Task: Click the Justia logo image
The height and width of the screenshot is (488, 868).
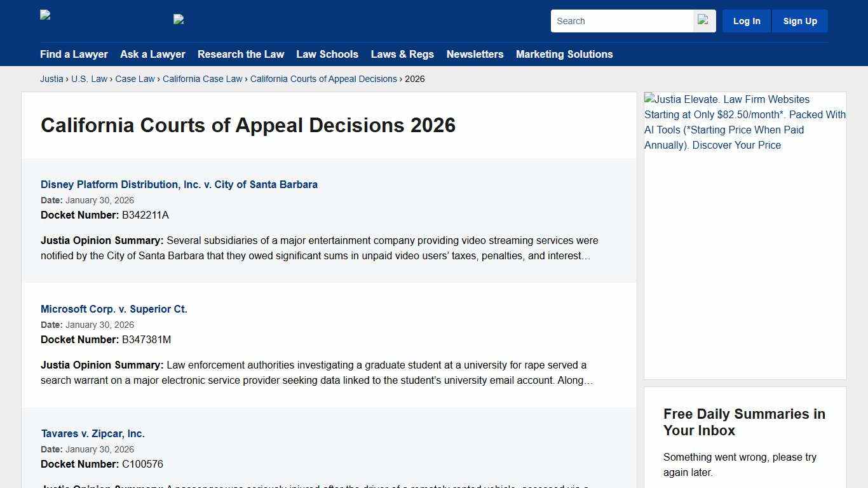Action: (44, 15)
